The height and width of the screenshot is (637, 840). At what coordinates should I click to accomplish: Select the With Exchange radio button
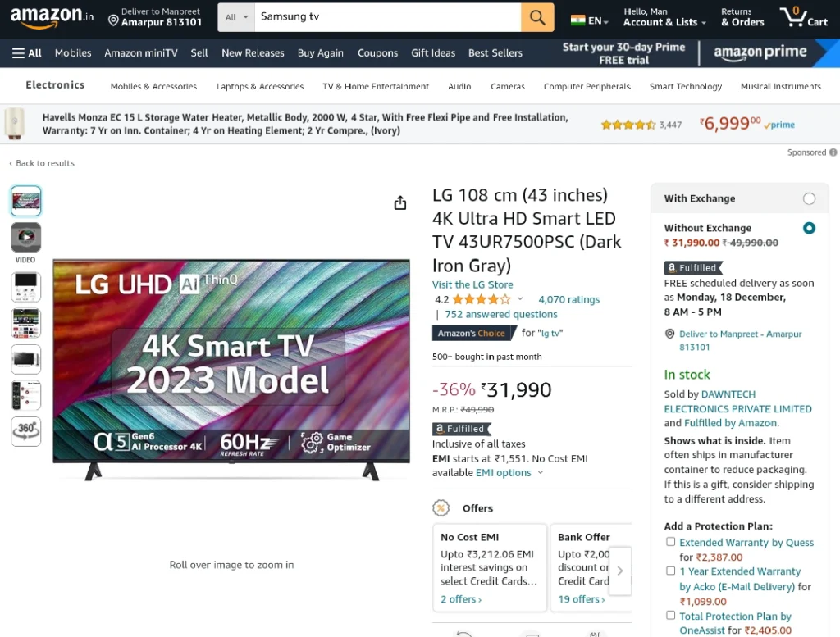[809, 198]
